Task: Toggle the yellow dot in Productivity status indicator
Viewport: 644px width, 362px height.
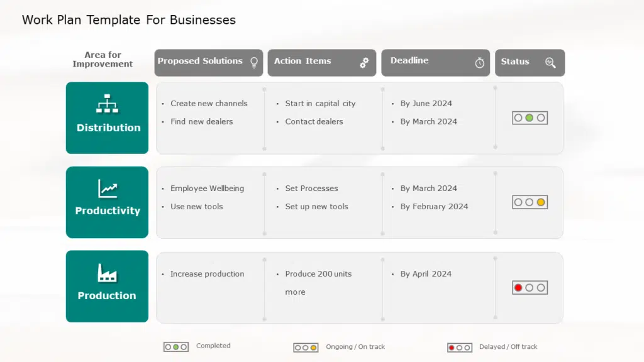Action: [x=542, y=202]
